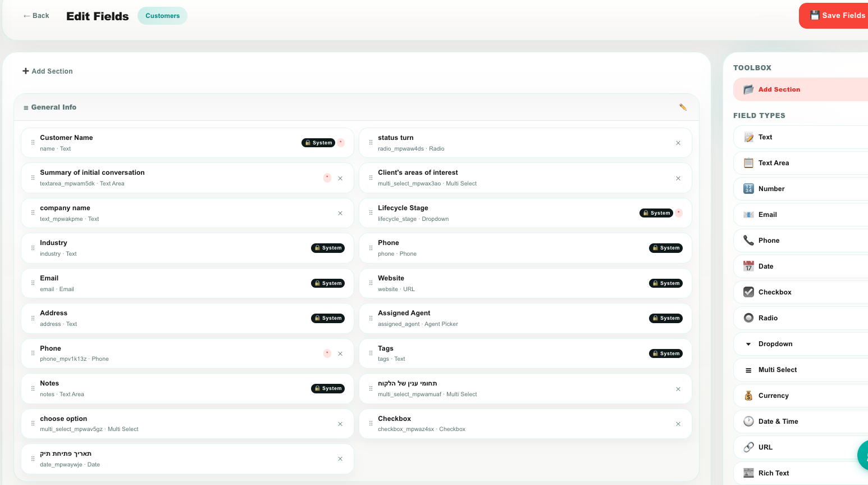Click drag handle of Tags field
The width and height of the screenshot is (868, 485).
click(x=371, y=353)
